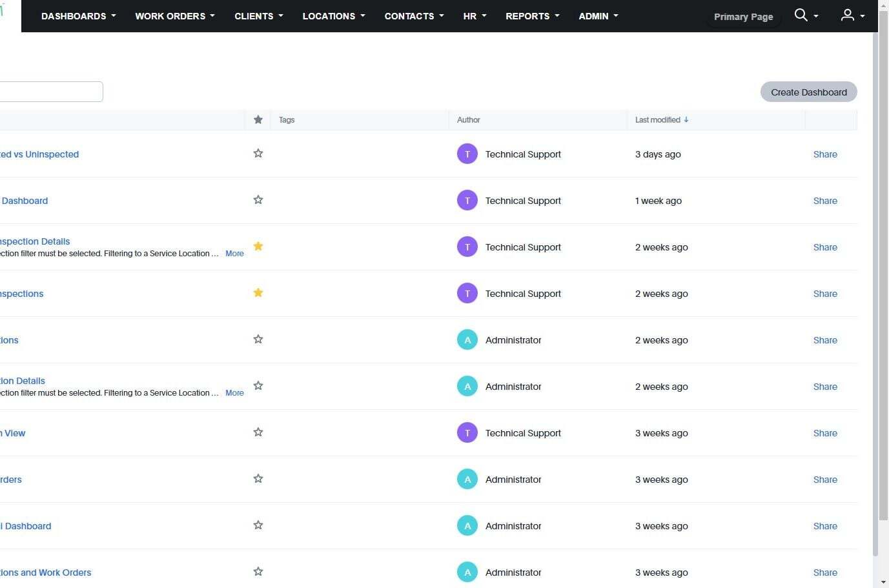
Task: Sort by the Tags column header
Action: [x=287, y=120]
